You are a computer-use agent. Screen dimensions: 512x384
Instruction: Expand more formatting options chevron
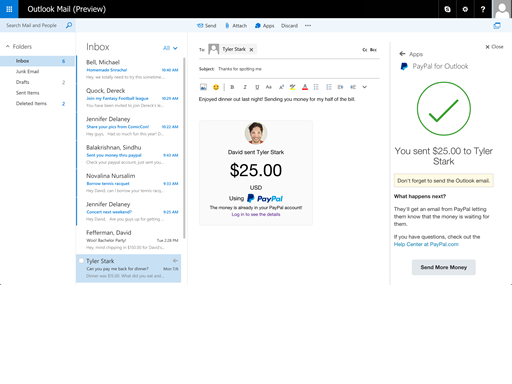pos(364,87)
